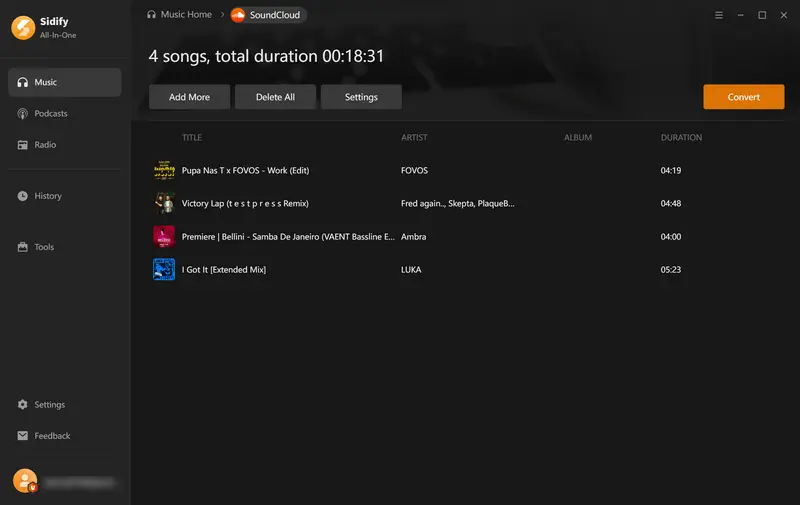Select the Samba De Janeiro song cover
Screen dimensions: 800x505
click(164, 237)
